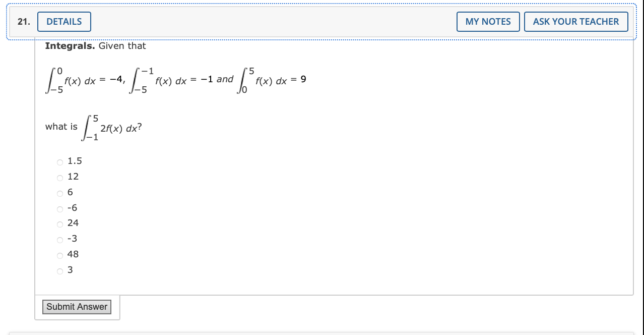This screenshot has height=335, width=644.
Task: Click the label text 1.5
Action: coord(75,161)
